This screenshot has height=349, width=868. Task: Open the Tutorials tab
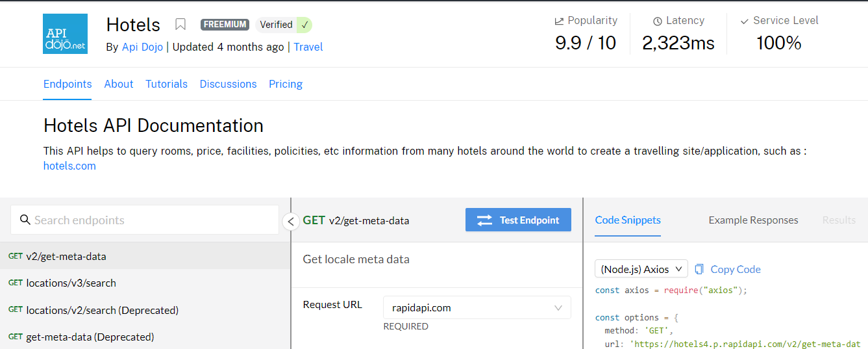(x=166, y=84)
